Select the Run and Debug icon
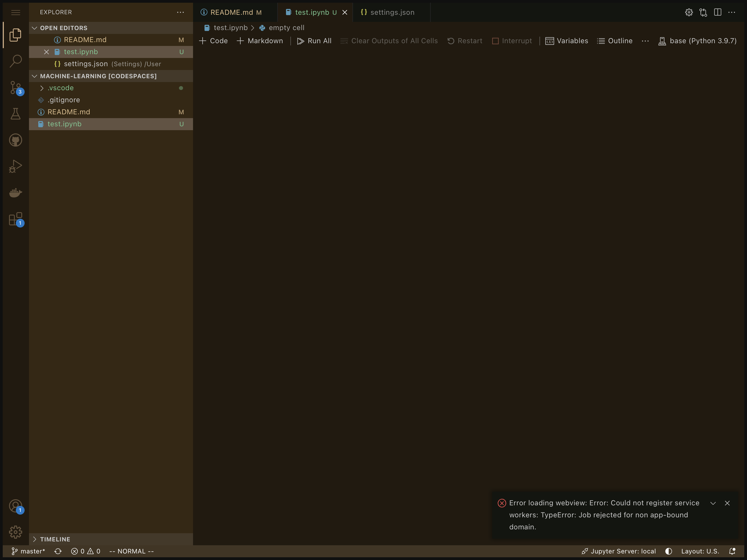Viewport: 747px width, 560px height. (16, 166)
